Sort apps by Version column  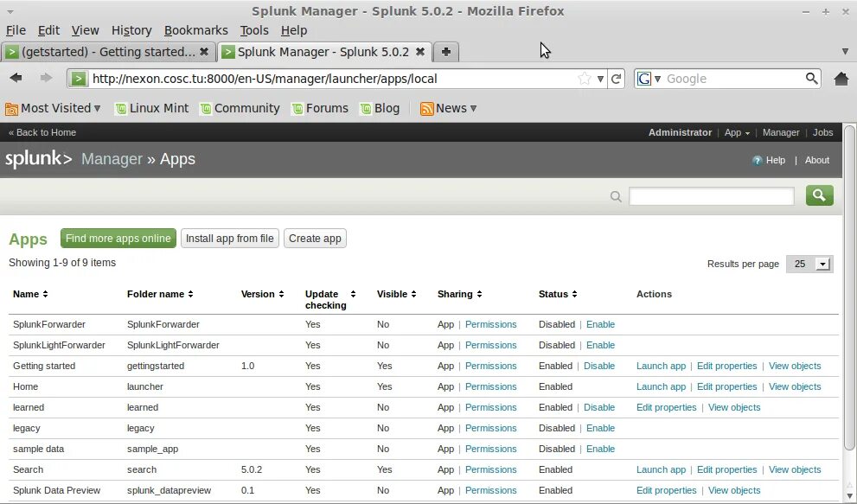pos(262,294)
